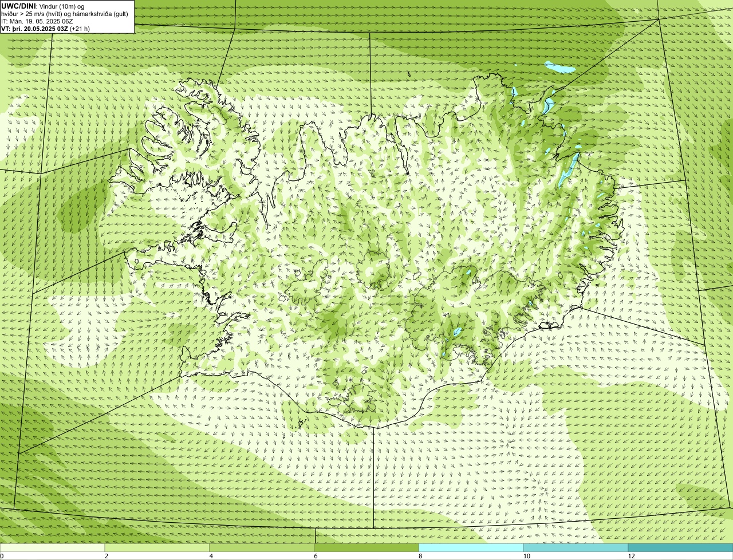
Task: Click the 4–6 m/s green legend swatch
Action: pos(262,548)
